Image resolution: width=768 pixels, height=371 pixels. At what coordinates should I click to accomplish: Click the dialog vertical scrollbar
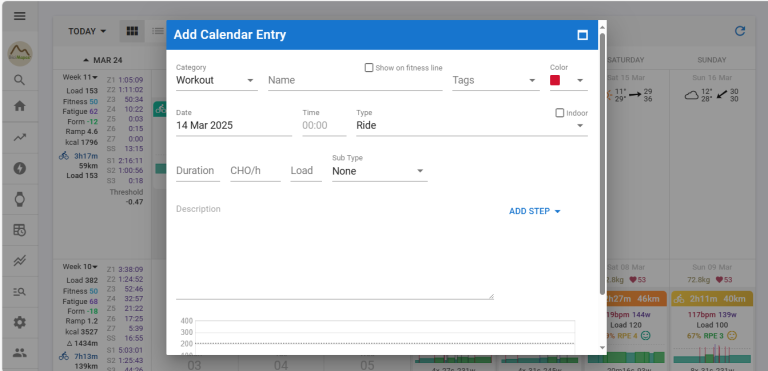(602, 164)
